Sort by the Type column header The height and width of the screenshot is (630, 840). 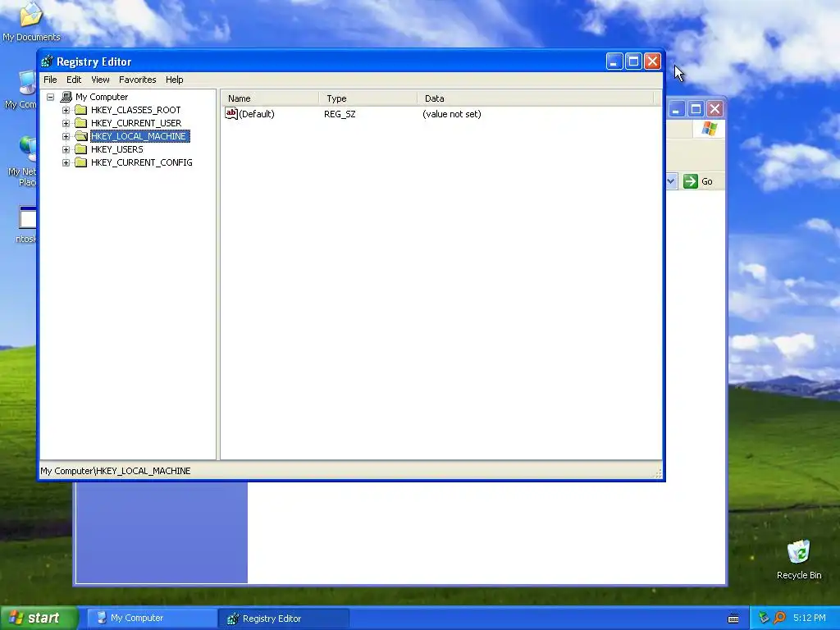click(x=368, y=98)
